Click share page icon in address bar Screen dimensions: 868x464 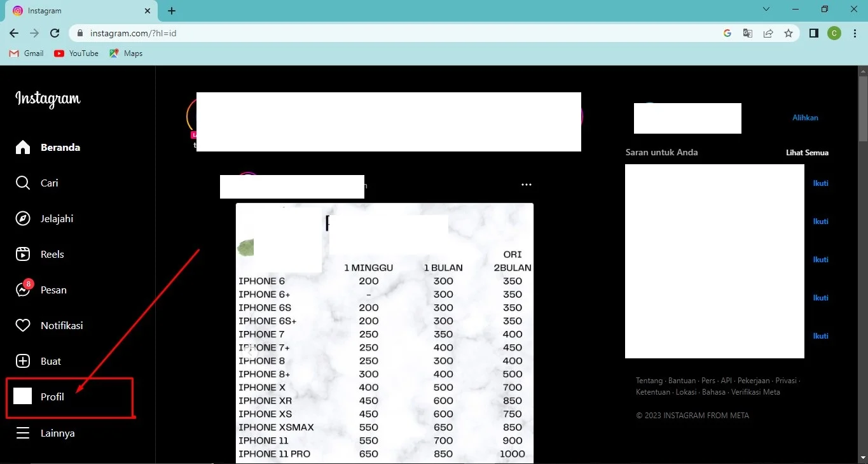point(768,33)
